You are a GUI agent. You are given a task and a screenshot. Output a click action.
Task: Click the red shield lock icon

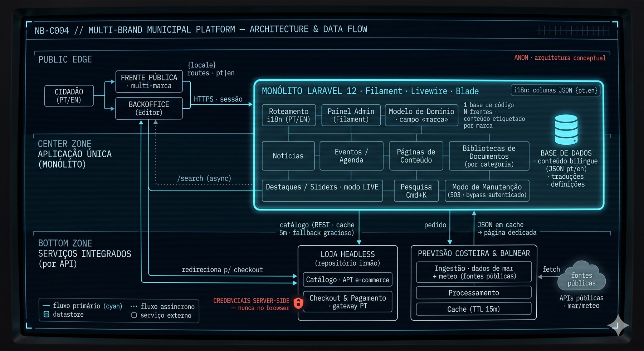click(x=298, y=303)
